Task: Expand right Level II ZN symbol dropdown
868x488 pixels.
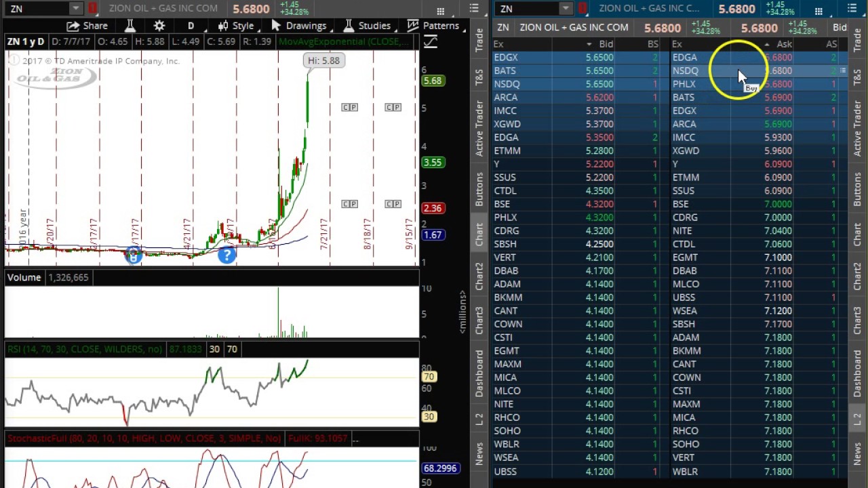Action: [566, 9]
